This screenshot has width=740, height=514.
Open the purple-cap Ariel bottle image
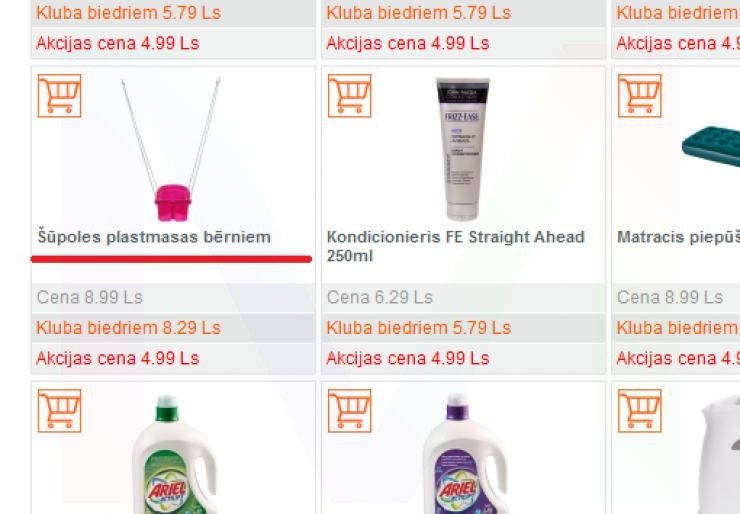[465, 455]
